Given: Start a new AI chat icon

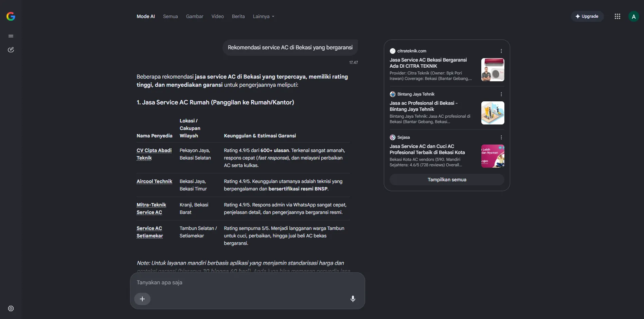Looking at the screenshot, I should (11, 50).
